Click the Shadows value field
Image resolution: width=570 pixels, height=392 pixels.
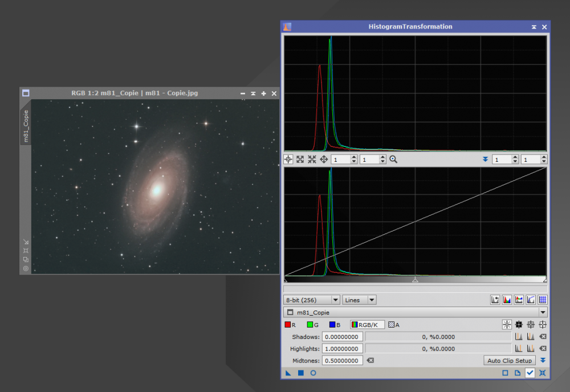[x=342, y=337]
